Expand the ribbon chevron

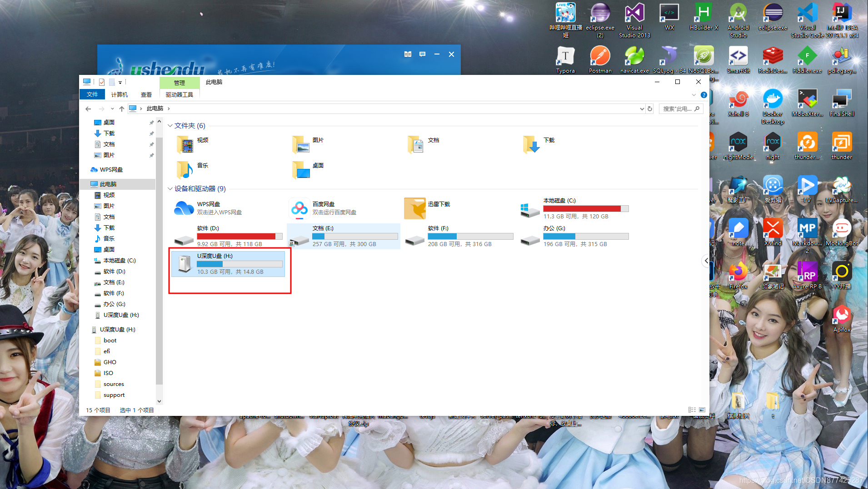pyautogui.click(x=693, y=95)
